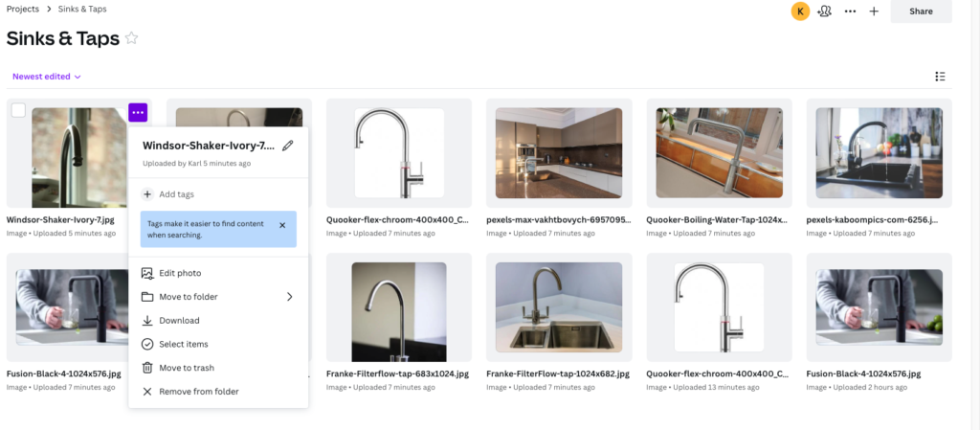Click the purple three-dot button on Windsor image

coord(138,112)
